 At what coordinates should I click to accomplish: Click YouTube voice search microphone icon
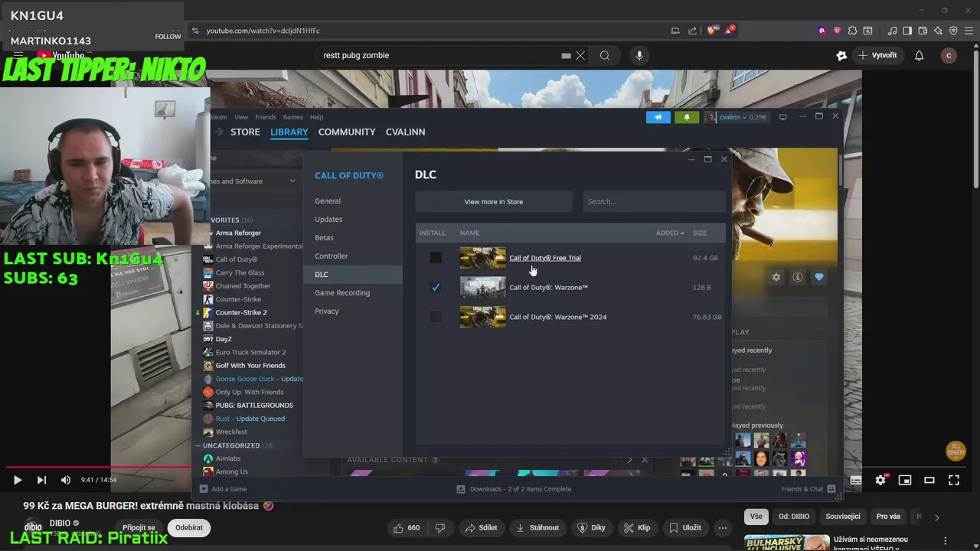coord(639,55)
